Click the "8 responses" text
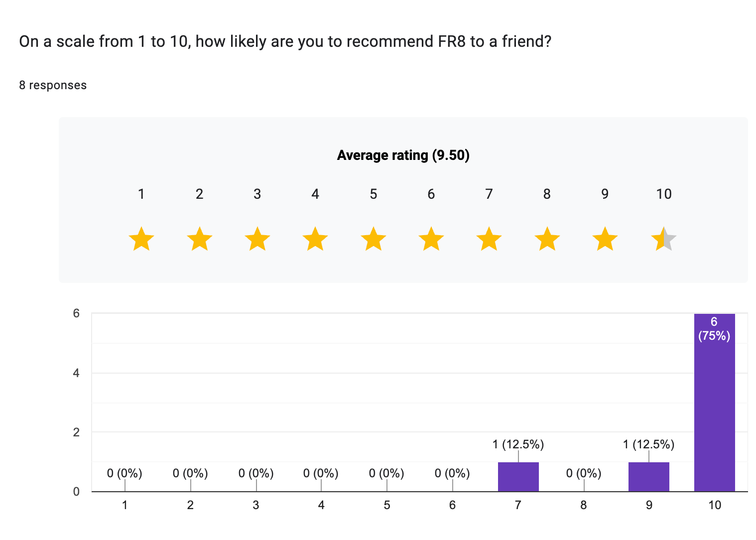756x540 pixels. coord(53,85)
